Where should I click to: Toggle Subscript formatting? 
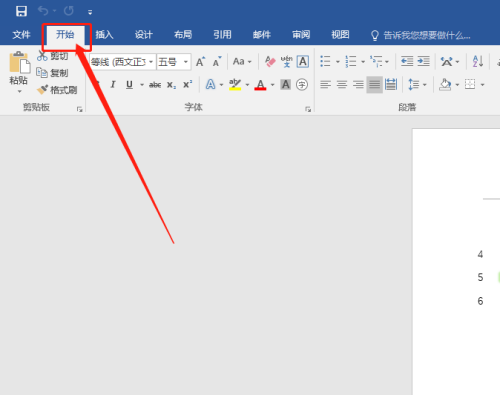click(x=171, y=85)
